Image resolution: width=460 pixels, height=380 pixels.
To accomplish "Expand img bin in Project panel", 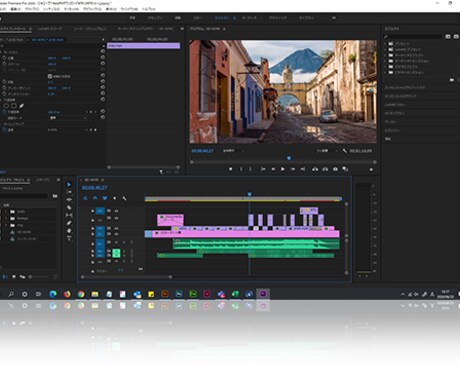I will coord(6,225).
